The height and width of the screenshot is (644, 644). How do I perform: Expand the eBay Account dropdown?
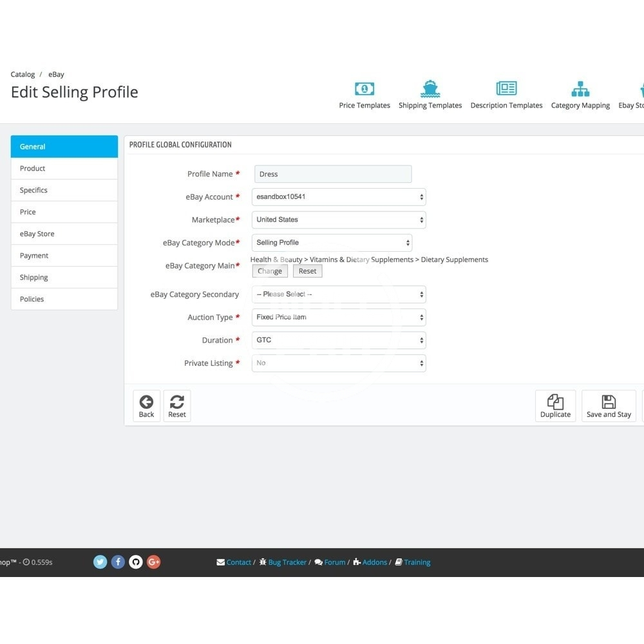[339, 197]
